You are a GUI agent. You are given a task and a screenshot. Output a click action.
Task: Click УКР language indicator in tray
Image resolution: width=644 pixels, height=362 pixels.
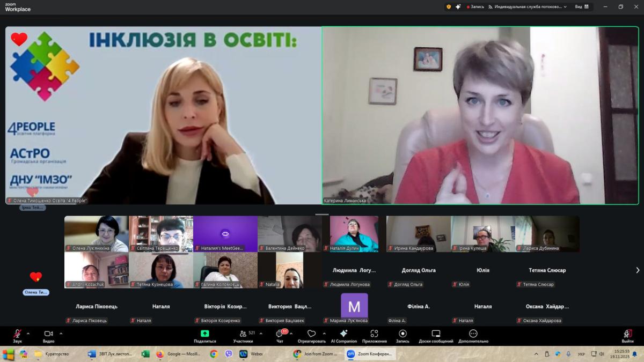(581, 354)
